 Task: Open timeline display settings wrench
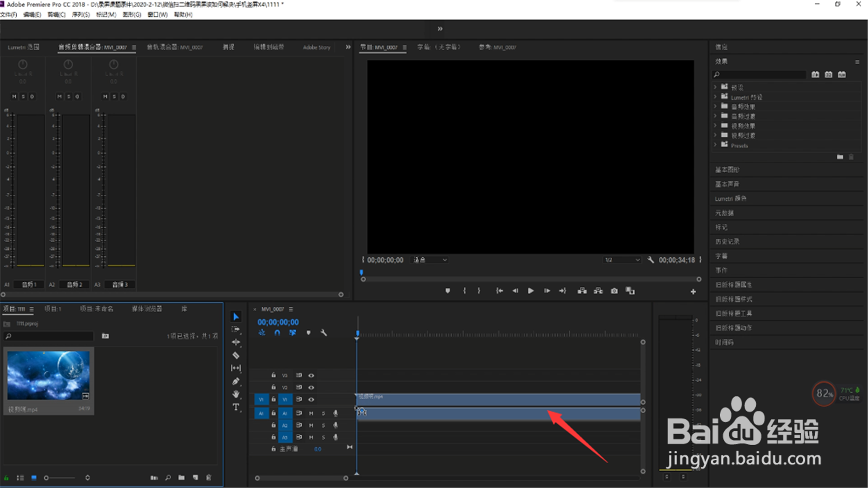point(324,333)
